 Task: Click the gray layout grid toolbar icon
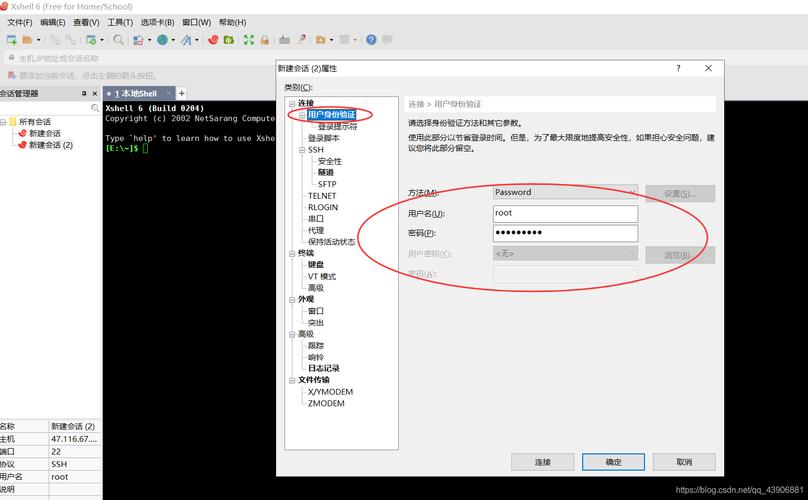[344, 40]
